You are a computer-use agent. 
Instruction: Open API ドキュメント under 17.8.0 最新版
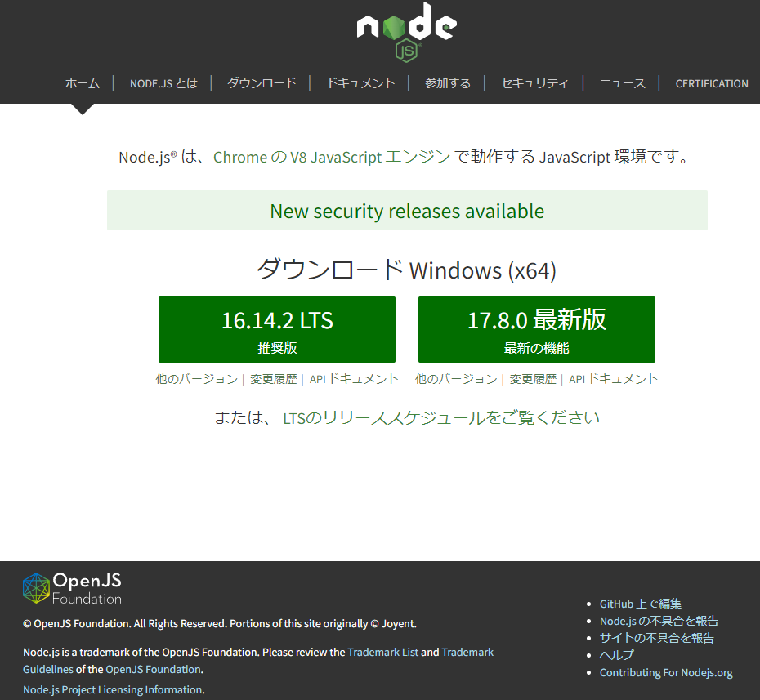pos(613,379)
